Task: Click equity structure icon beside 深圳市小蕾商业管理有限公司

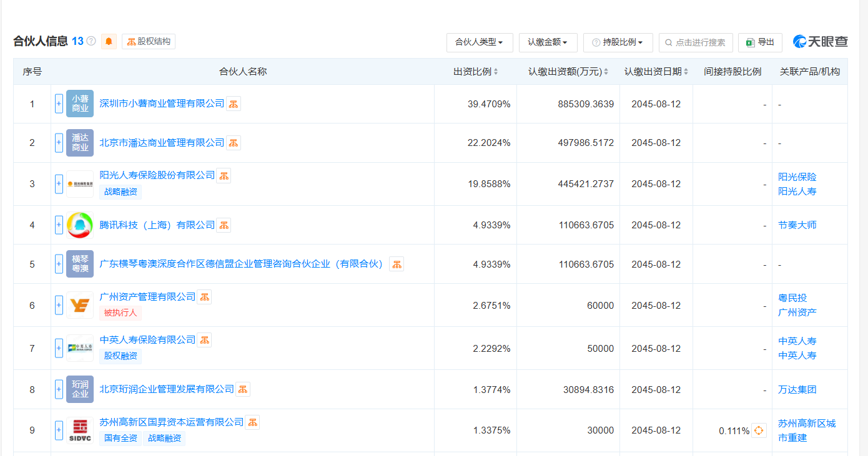Action: pos(234,104)
